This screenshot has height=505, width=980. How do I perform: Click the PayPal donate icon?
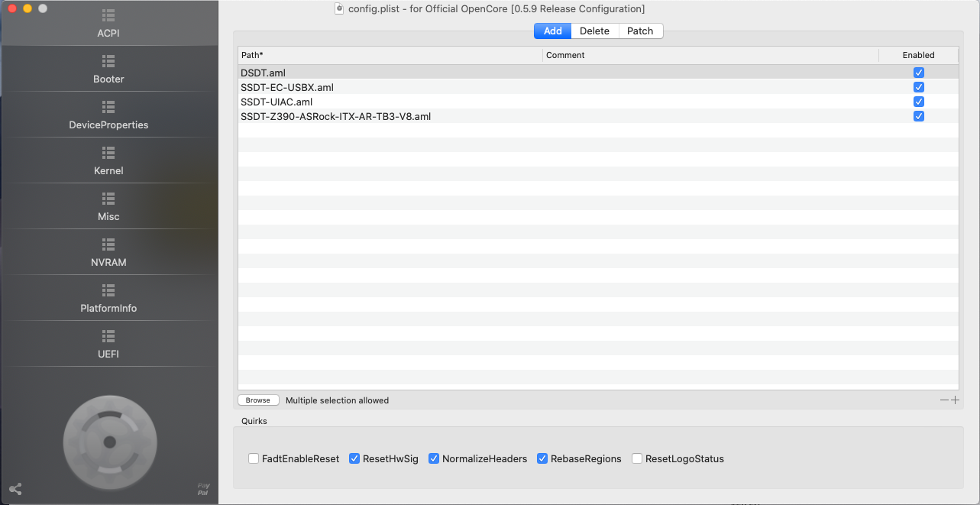coord(203,490)
